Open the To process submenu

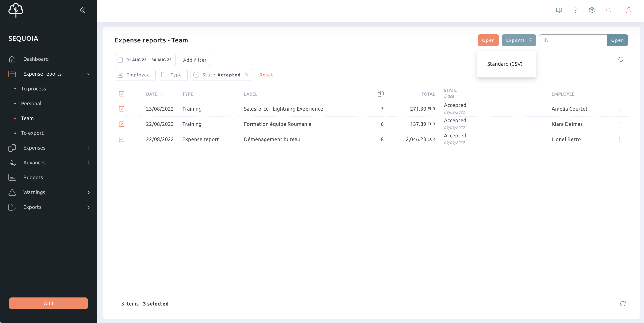(x=34, y=89)
